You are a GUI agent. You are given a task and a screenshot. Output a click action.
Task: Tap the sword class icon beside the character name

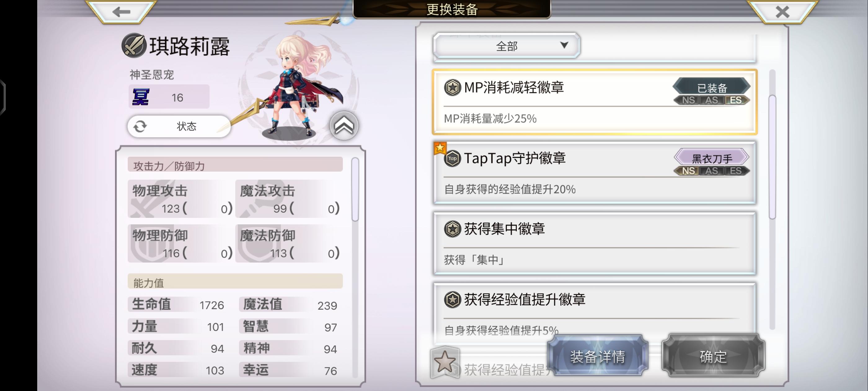(133, 45)
